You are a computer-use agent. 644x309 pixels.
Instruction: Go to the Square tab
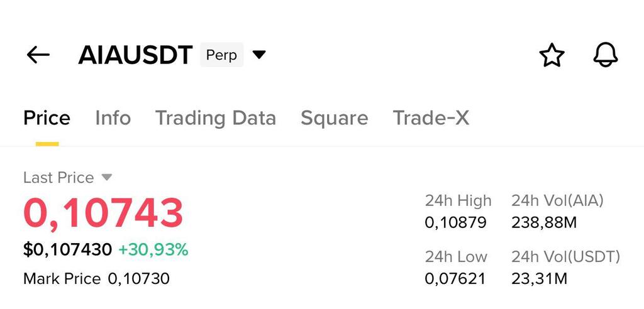coord(335,118)
